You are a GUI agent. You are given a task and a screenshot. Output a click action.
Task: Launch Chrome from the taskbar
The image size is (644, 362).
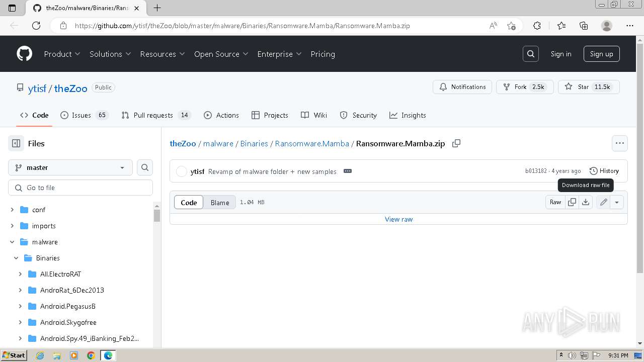(91, 355)
